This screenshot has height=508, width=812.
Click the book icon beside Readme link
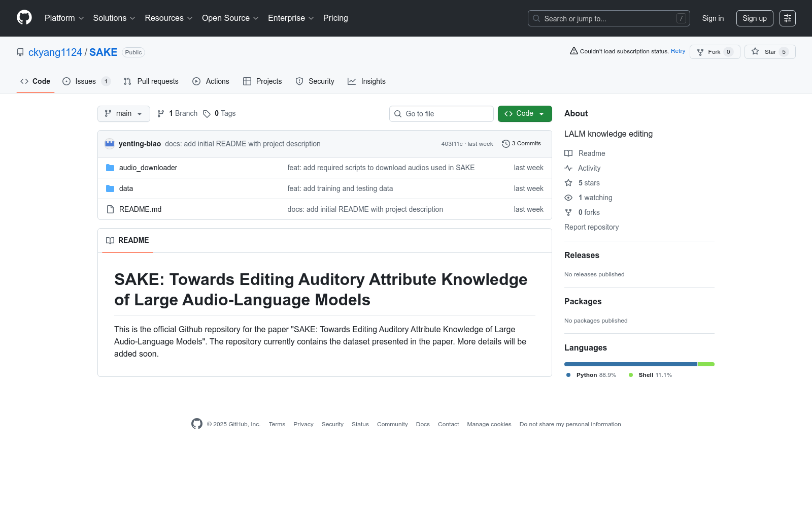(568, 153)
